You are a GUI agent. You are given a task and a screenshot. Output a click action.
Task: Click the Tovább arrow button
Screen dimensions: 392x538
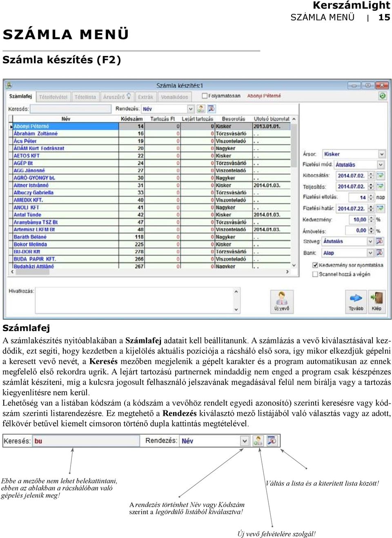(356, 302)
